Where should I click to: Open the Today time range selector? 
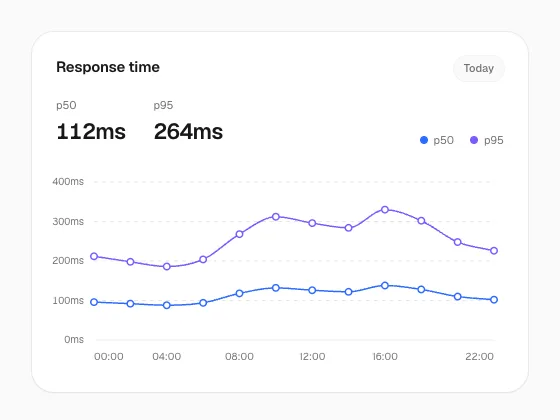479,68
